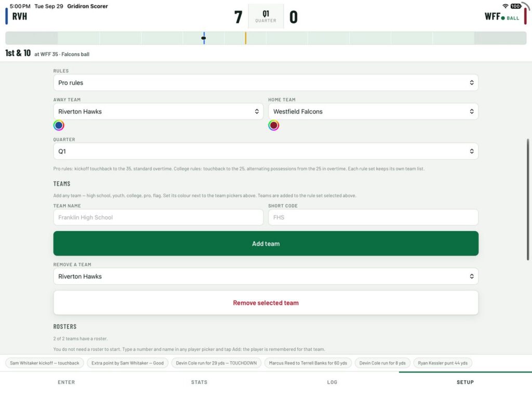Click the Rosters section heading
Image resolution: width=532 pixels, height=399 pixels.
(65, 326)
